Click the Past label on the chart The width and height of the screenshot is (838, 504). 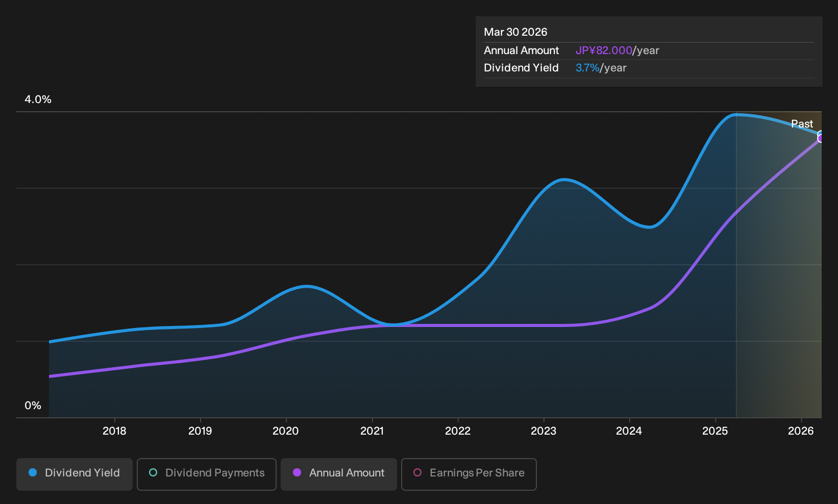pos(802,124)
